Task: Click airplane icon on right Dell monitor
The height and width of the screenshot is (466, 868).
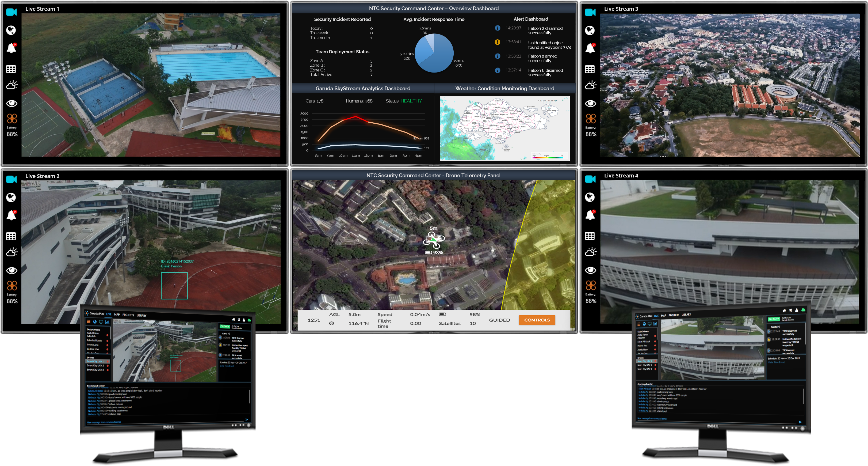Action: click(x=790, y=310)
